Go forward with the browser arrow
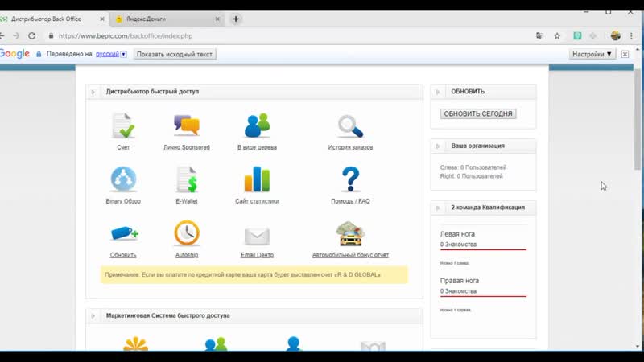 pos(16,35)
